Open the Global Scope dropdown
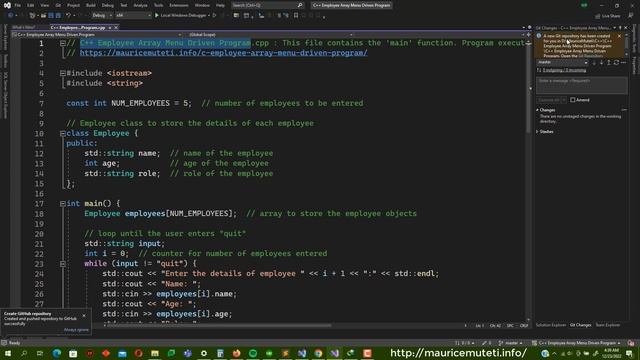 coord(270,35)
